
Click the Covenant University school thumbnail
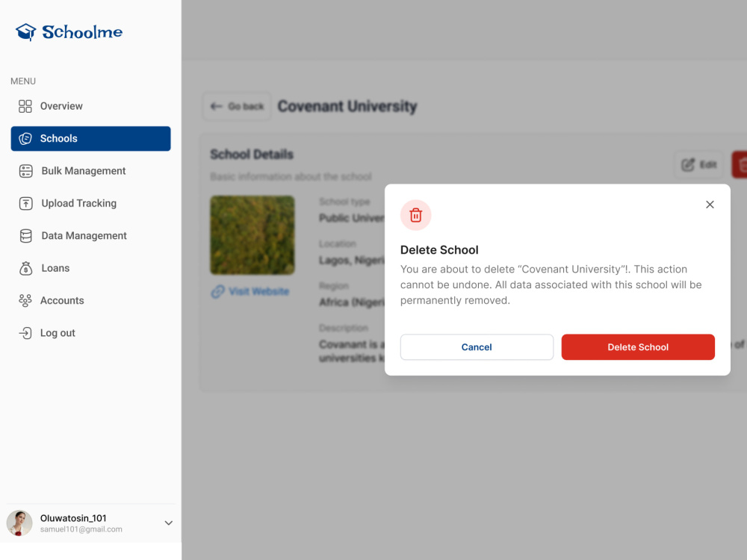tap(252, 235)
